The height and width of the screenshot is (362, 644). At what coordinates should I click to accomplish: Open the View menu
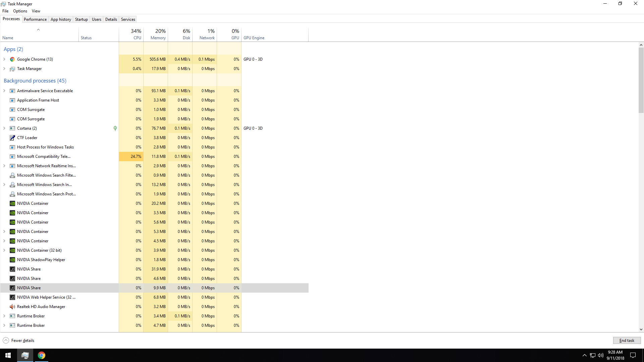point(36,11)
